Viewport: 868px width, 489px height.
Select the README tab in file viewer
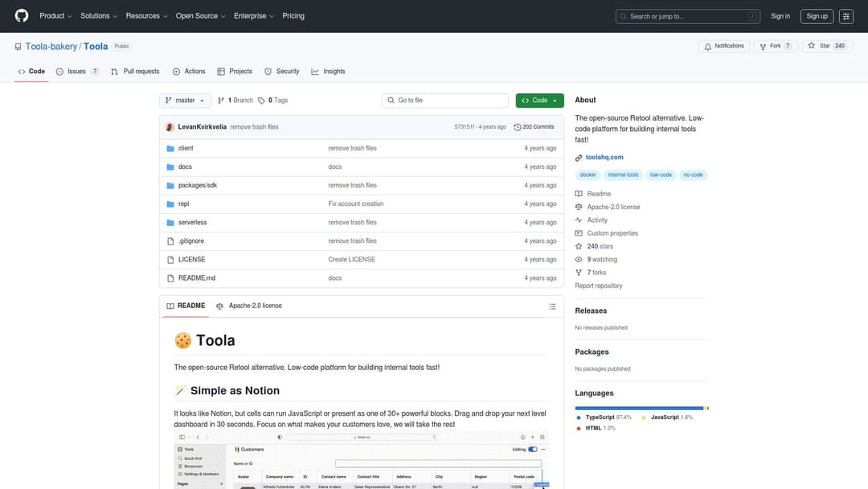[186, 306]
